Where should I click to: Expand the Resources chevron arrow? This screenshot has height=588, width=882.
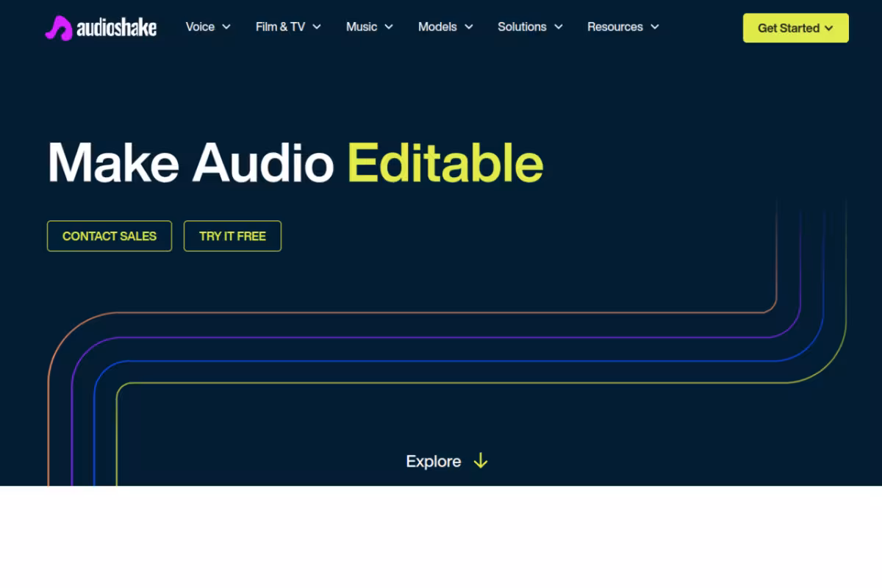[x=655, y=27]
